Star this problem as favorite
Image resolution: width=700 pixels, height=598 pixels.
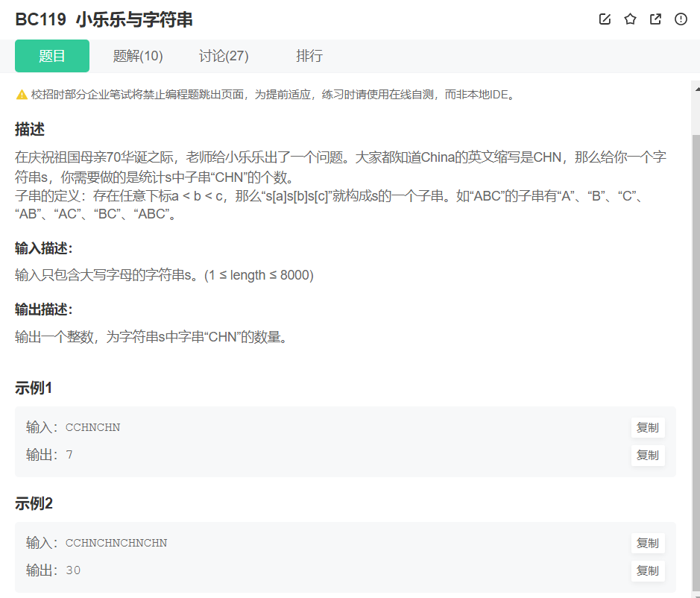tap(630, 19)
